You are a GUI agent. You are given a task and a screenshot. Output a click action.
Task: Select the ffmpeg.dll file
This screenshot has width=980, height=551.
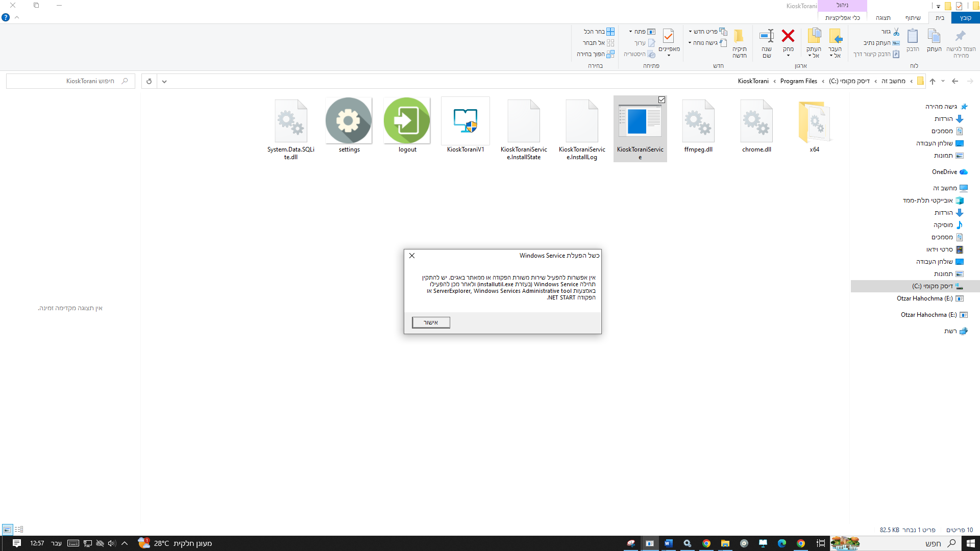coord(698,126)
